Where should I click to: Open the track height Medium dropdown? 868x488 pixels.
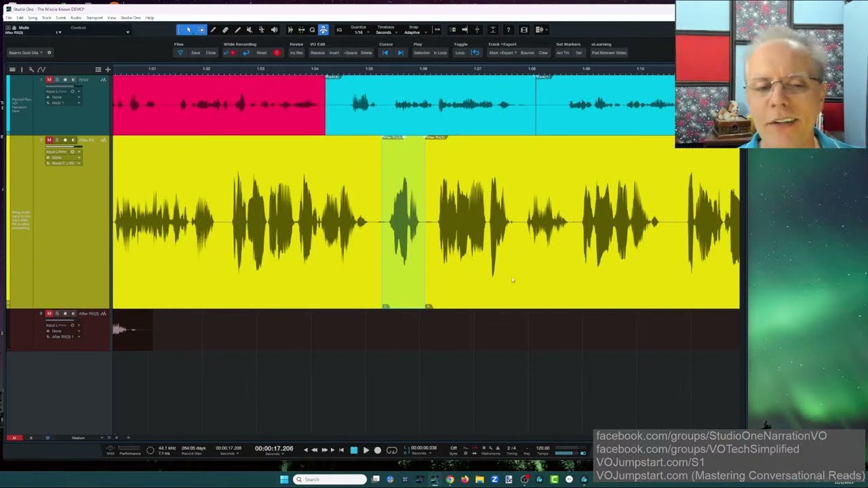(x=80, y=438)
